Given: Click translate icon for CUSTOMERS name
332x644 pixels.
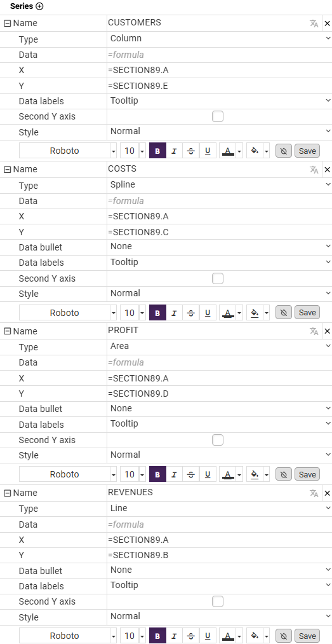Looking at the screenshot, I should (x=314, y=24).
